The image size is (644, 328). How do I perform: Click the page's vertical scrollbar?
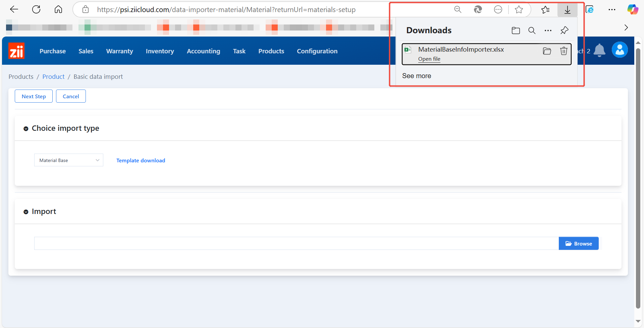coord(638,178)
